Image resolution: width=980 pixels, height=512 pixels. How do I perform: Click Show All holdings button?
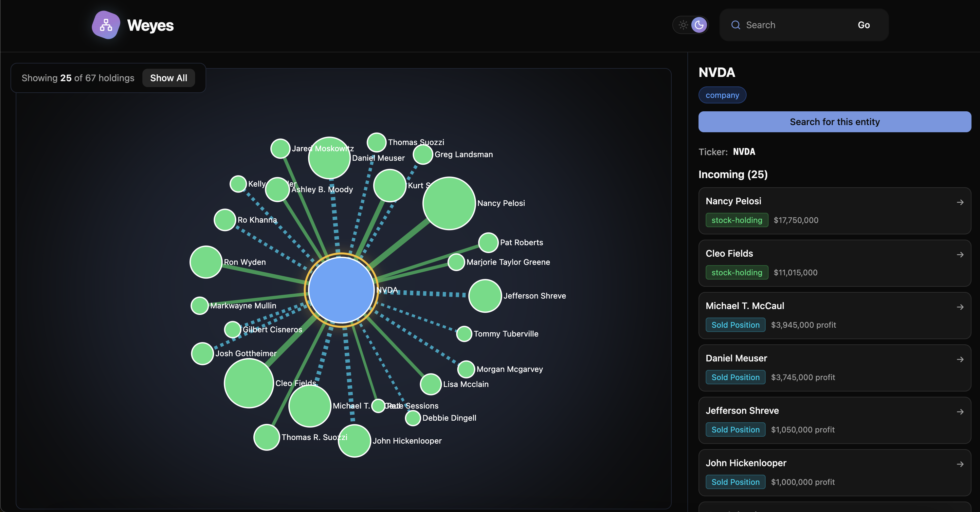pos(169,78)
